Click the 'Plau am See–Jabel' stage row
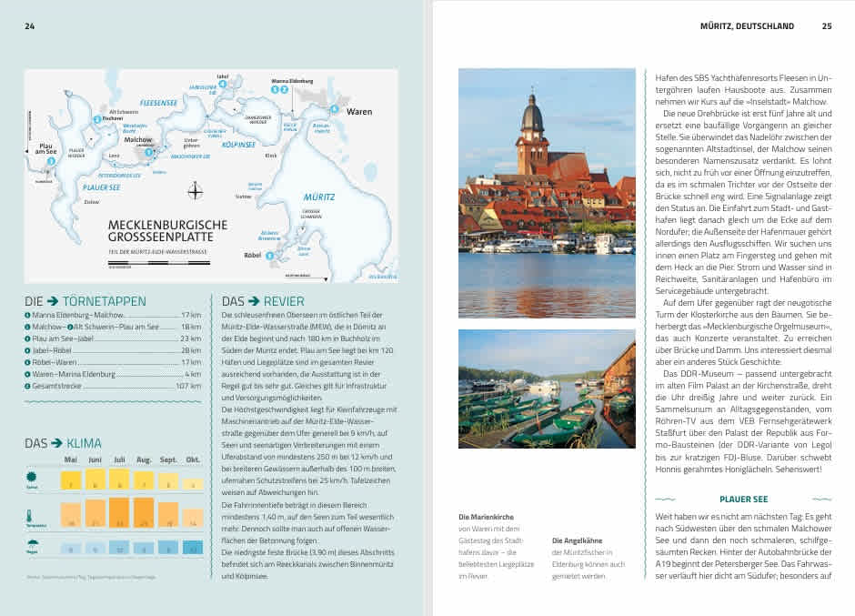Screen dimensions: 855x616 tap(113, 338)
